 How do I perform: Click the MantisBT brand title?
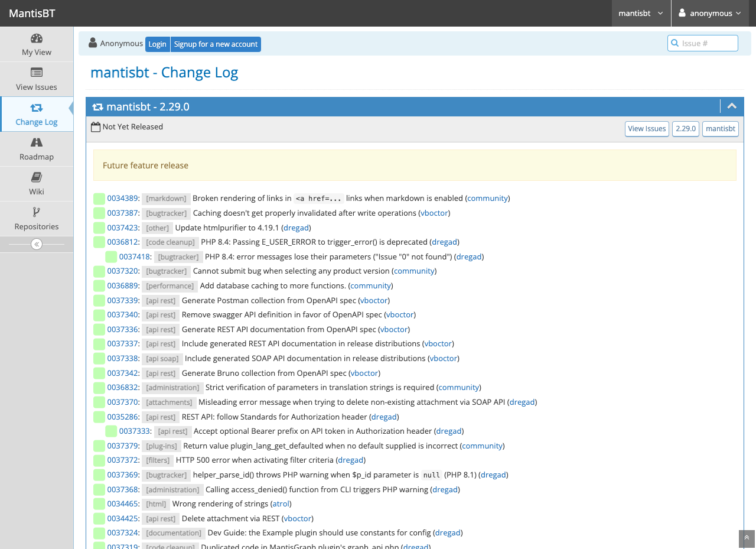point(32,13)
